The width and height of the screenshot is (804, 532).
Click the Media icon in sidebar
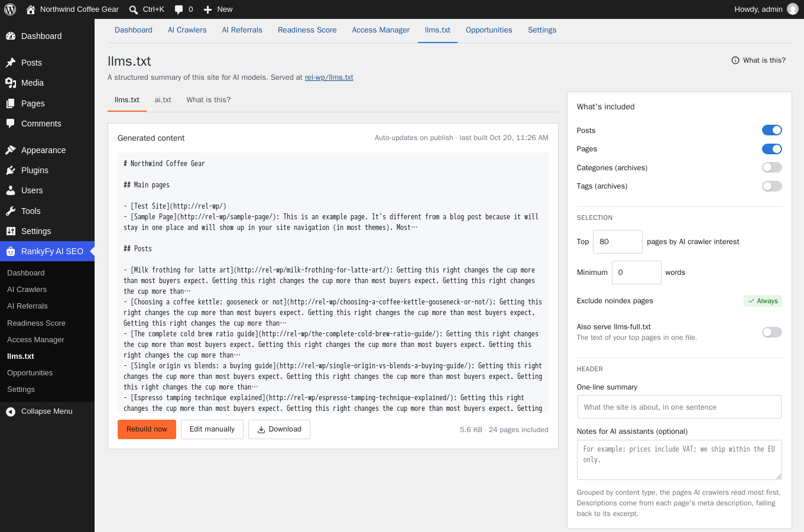pyautogui.click(x=11, y=83)
